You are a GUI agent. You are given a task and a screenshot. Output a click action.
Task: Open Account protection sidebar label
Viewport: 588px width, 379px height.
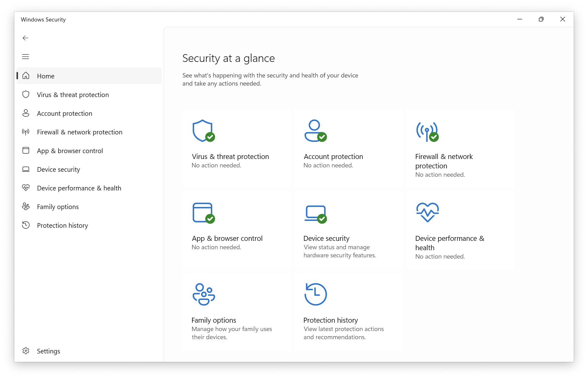(x=65, y=113)
